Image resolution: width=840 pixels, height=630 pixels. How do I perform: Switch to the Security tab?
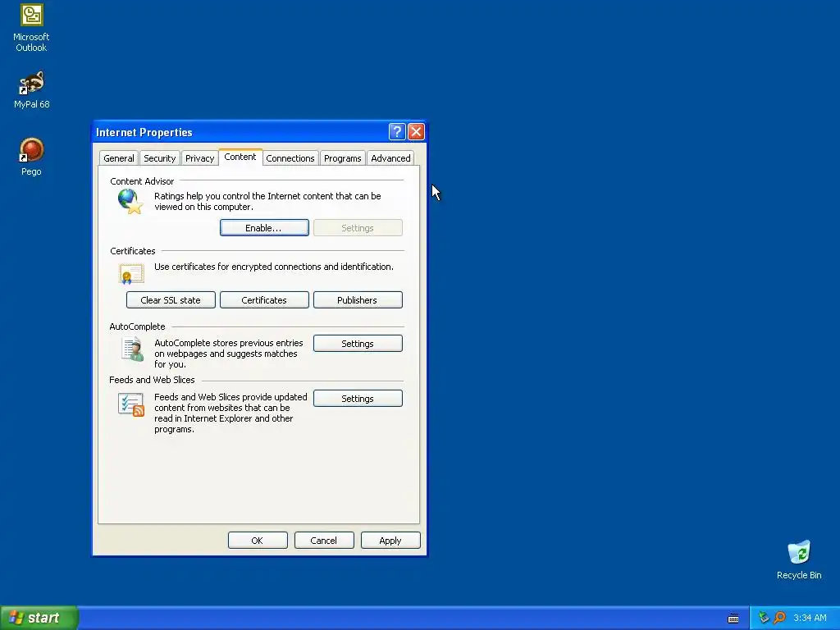160,158
